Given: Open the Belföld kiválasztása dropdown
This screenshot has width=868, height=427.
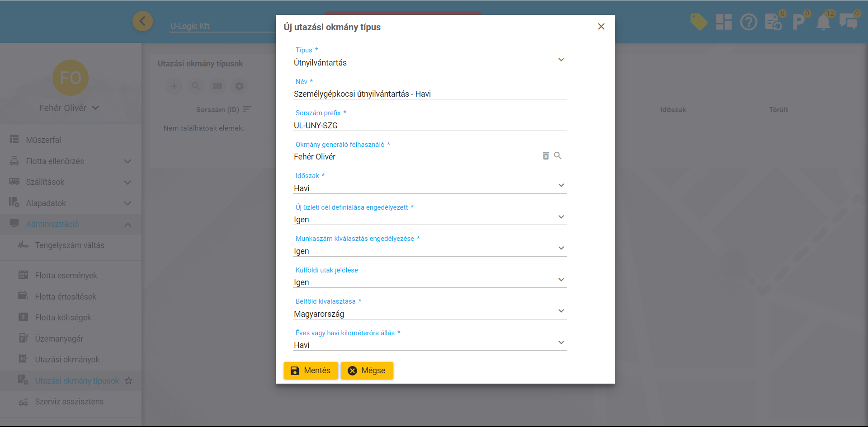Looking at the screenshot, I should tap(429, 314).
